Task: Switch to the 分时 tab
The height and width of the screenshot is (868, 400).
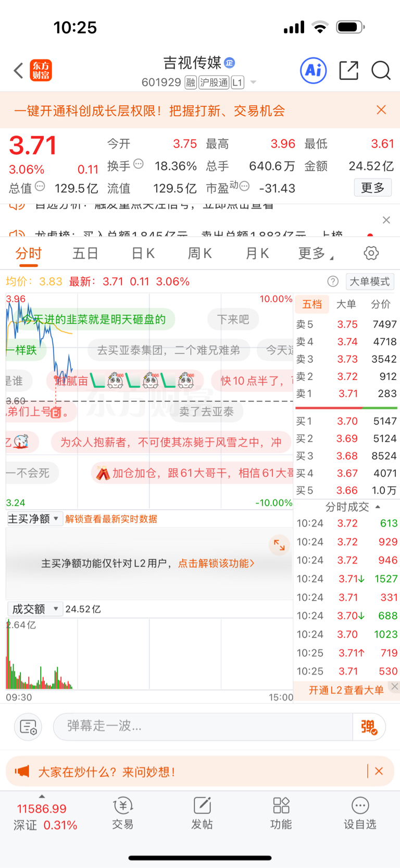Action: [29, 254]
